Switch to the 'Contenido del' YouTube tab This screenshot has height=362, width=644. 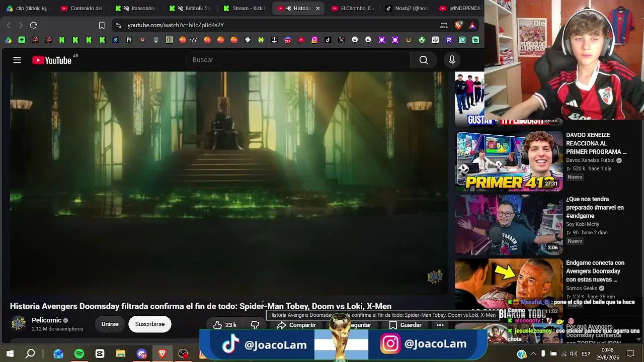tap(83, 8)
